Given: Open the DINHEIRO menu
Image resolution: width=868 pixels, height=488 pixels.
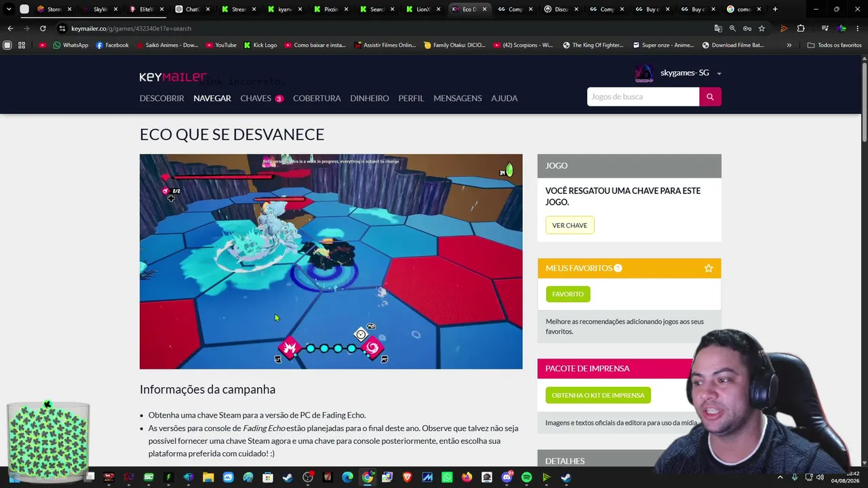Looking at the screenshot, I should pos(370,98).
